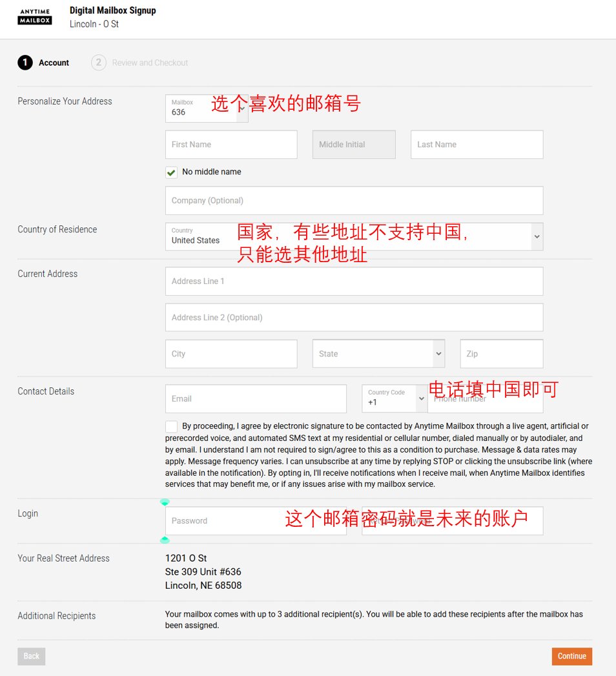Click the orange Continue button
This screenshot has width=616, height=676.
pyautogui.click(x=571, y=656)
